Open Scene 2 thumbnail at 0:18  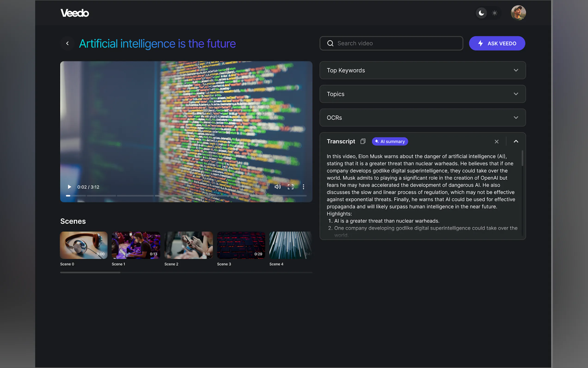[188, 245]
